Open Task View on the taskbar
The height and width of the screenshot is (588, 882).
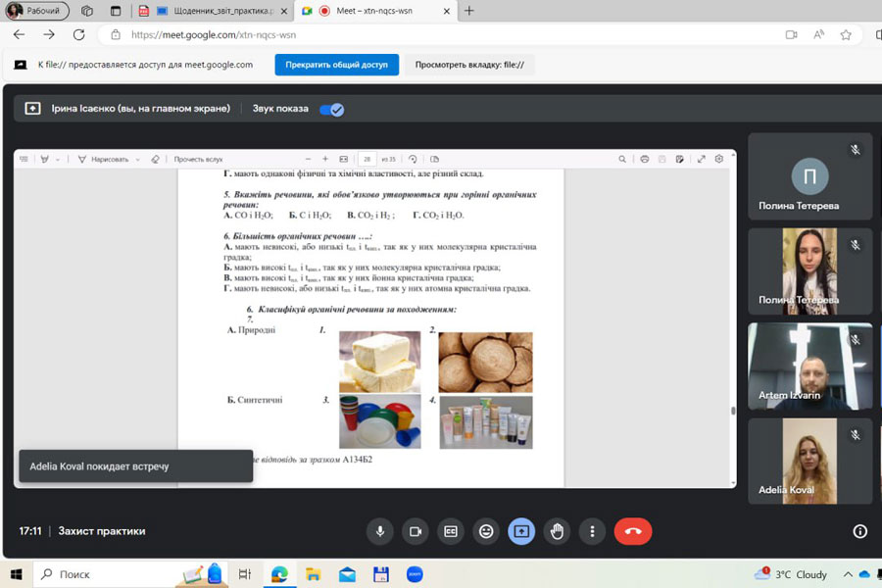245,574
